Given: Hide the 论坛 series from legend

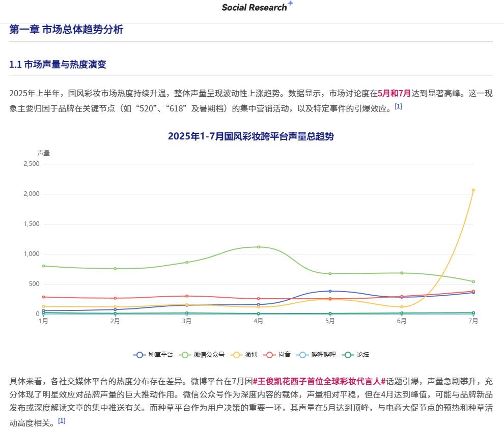Looking at the screenshot, I should click(x=356, y=355).
